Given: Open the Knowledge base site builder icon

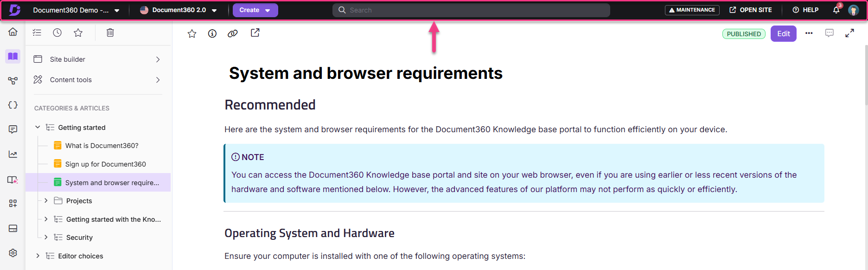Looking at the screenshot, I should tap(13, 180).
